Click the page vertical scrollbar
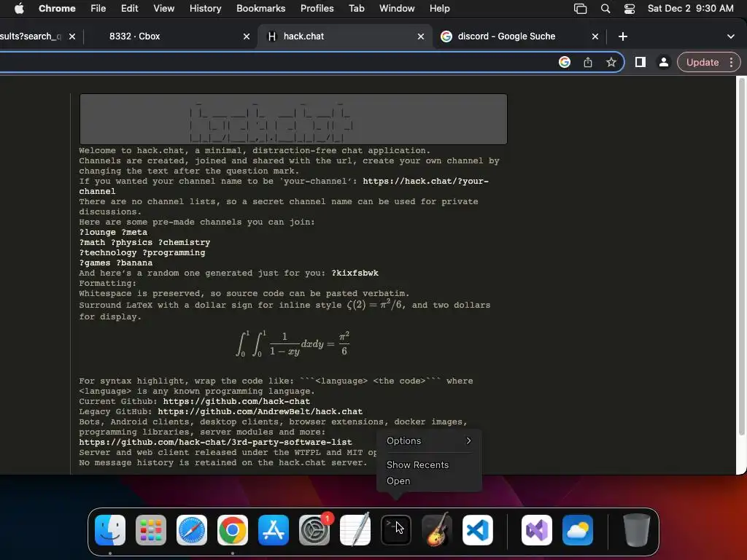The image size is (747, 560). [741, 257]
